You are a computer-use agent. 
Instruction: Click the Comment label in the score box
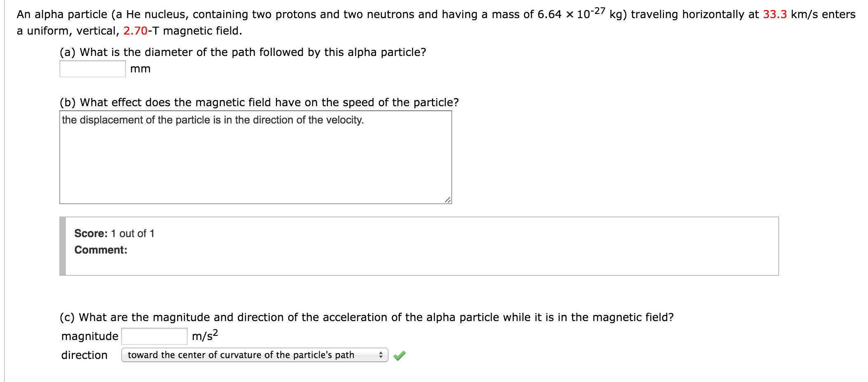100,249
